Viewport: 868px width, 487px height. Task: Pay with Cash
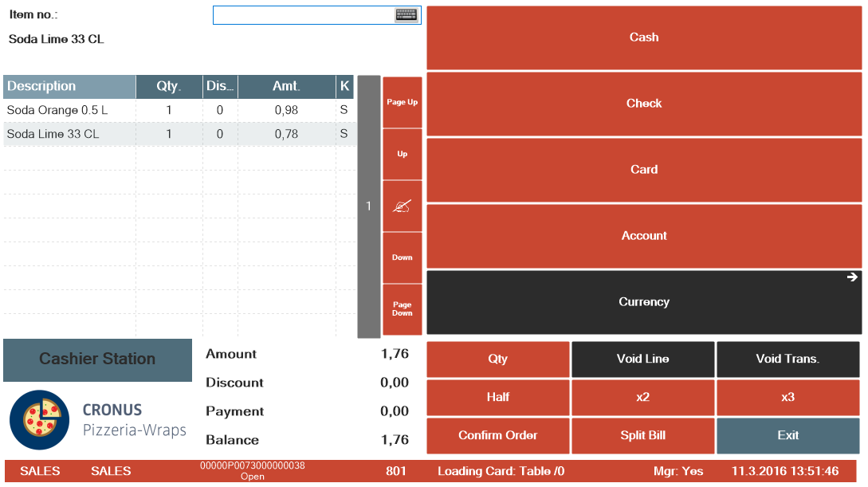[644, 37]
